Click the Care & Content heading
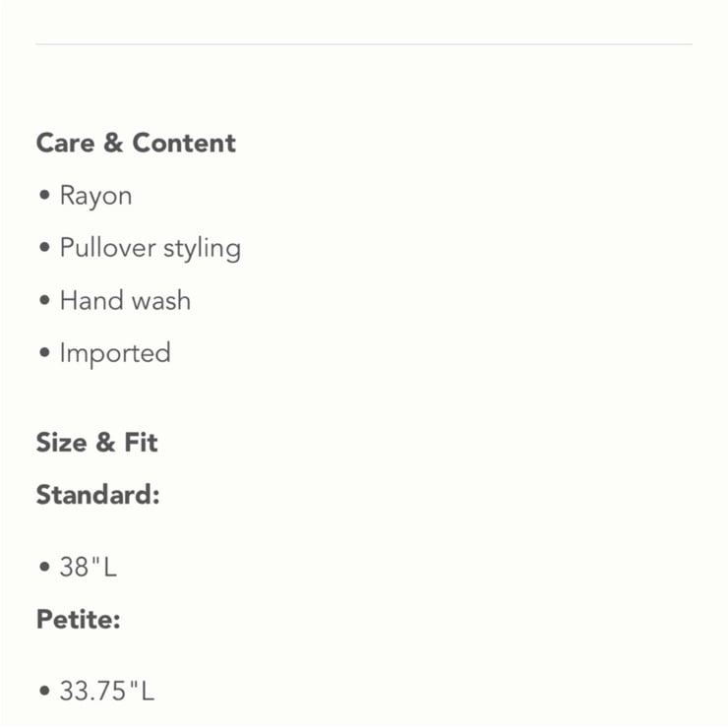This screenshot has width=728, height=728. click(x=136, y=143)
